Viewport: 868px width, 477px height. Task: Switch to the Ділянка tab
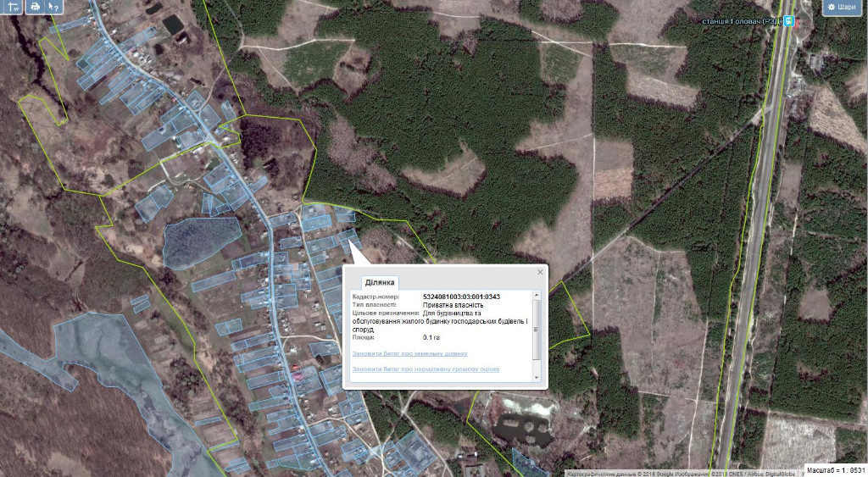click(x=379, y=282)
